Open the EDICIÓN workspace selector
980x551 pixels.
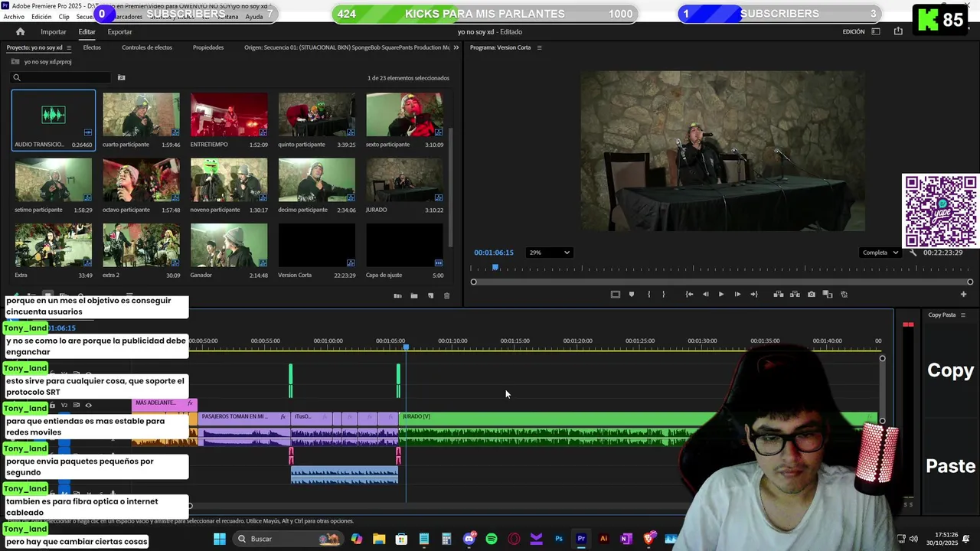854,31
